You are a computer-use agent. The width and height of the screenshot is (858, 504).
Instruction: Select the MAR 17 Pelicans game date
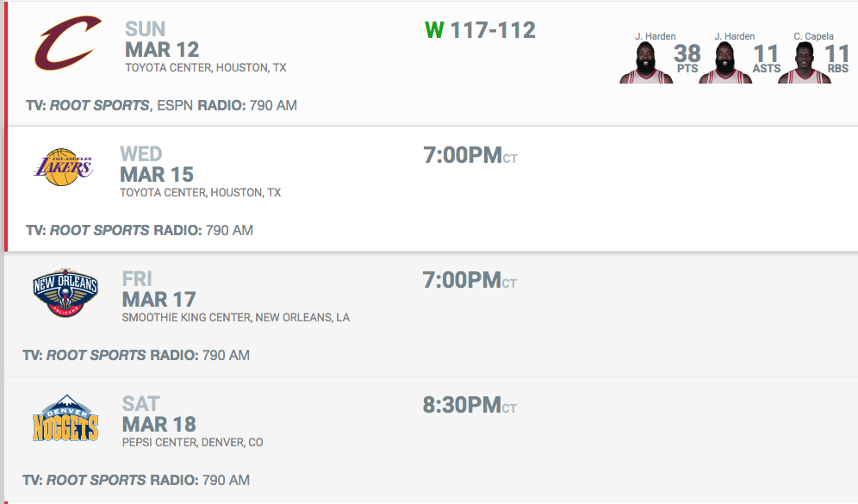(x=159, y=299)
